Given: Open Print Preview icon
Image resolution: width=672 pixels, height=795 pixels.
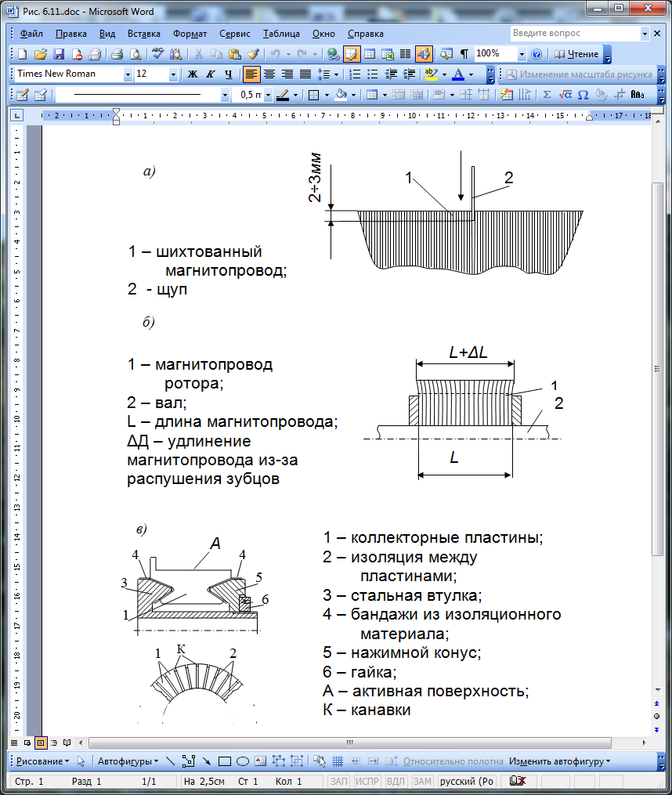Looking at the screenshot, I should click(x=135, y=54).
